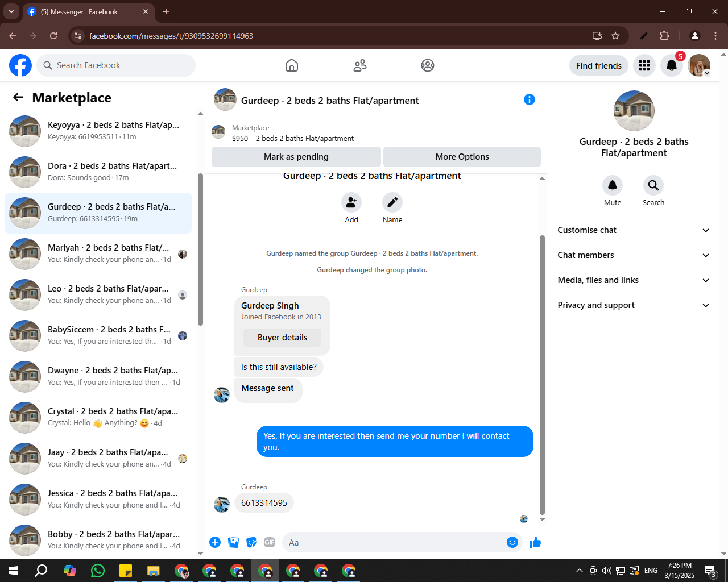The width and height of the screenshot is (728, 582).
Task: Select the Gurdeep conversation in the list
Action: [x=98, y=213]
